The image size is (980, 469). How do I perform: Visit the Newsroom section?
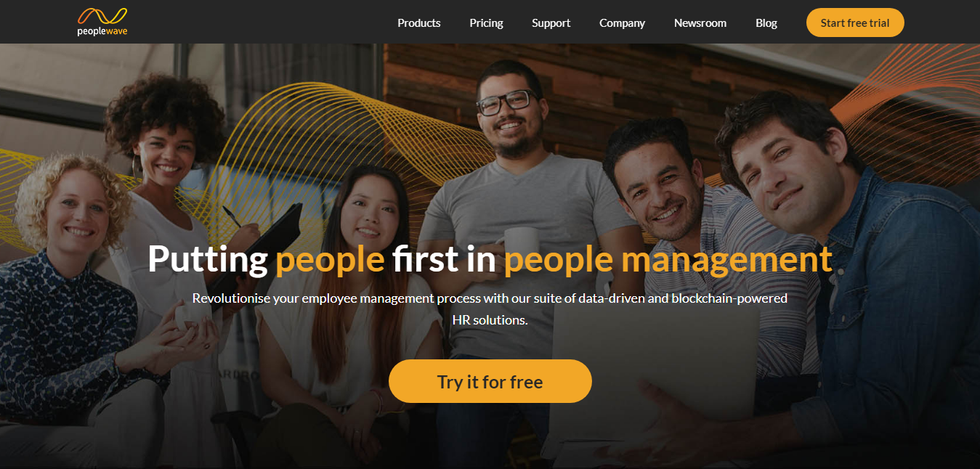(x=700, y=23)
